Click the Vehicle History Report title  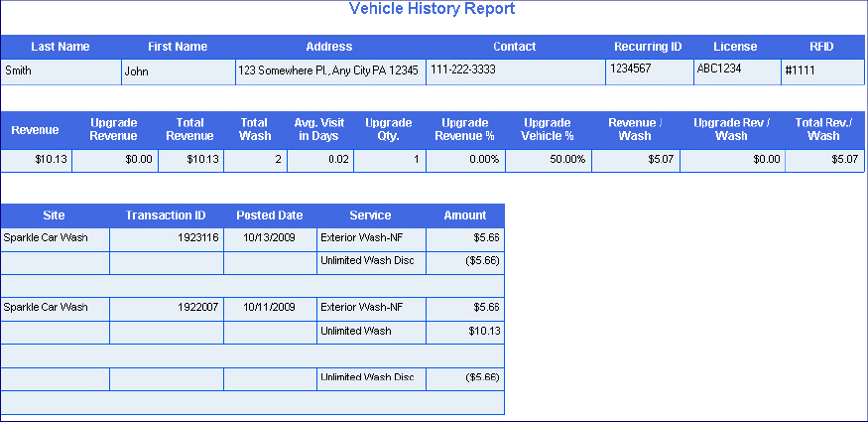pyautogui.click(x=432, y=9)
